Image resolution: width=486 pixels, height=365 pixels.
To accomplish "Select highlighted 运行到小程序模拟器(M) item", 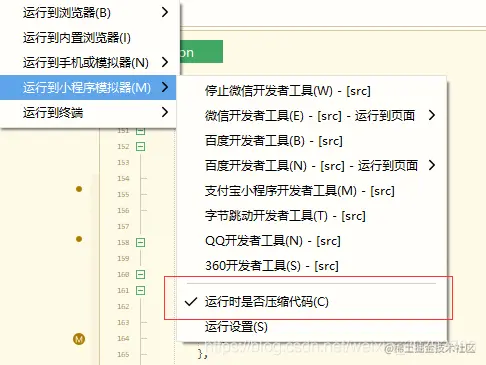I will (x=88, y=88).
